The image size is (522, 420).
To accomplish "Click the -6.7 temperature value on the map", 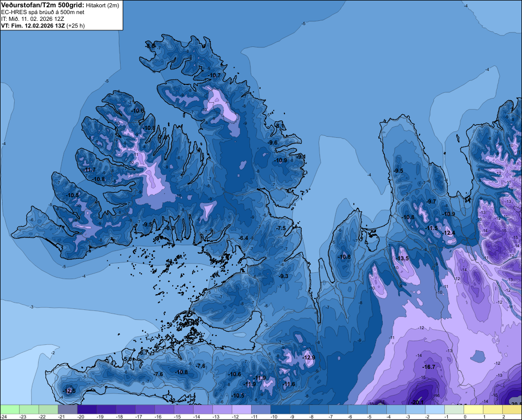I will coord(144,353).
